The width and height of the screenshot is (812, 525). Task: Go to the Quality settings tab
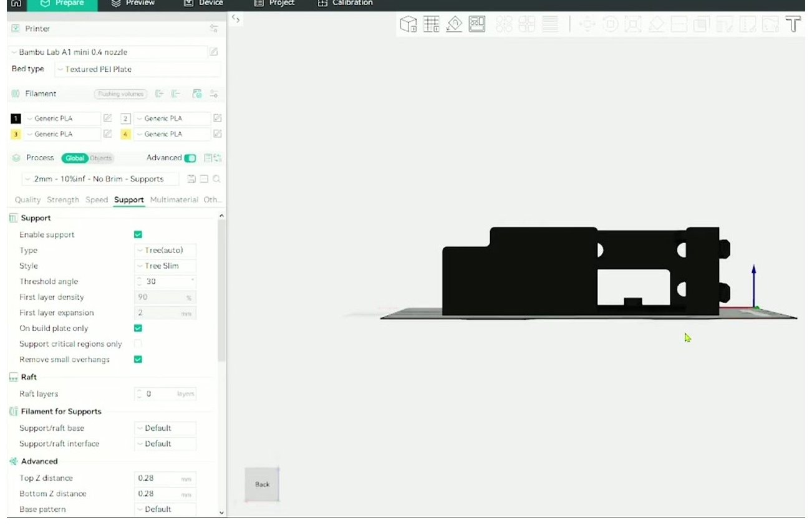[27, 200]
